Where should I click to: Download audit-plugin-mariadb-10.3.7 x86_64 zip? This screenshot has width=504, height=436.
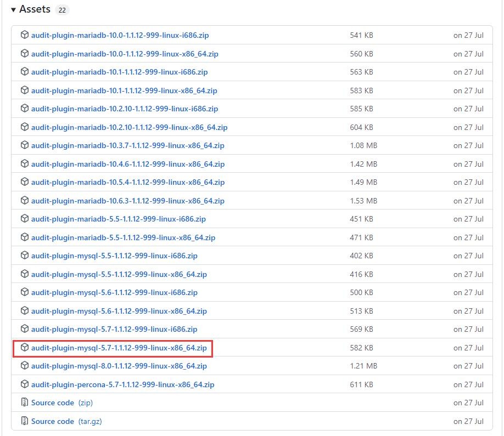(x=127, y=146)
